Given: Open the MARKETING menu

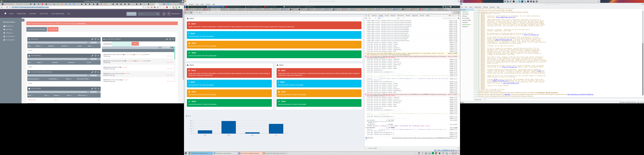Looking at the screenshot, I should 21,14.
